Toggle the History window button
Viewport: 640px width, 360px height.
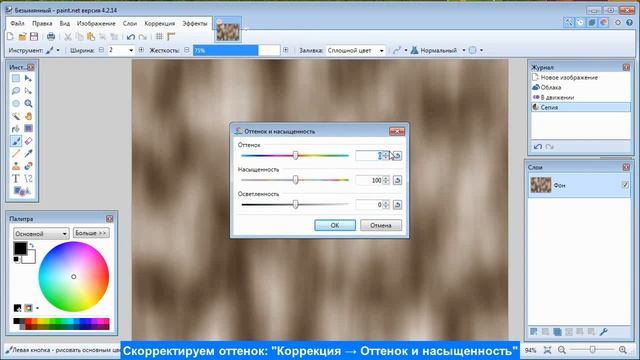pos(580,22)
